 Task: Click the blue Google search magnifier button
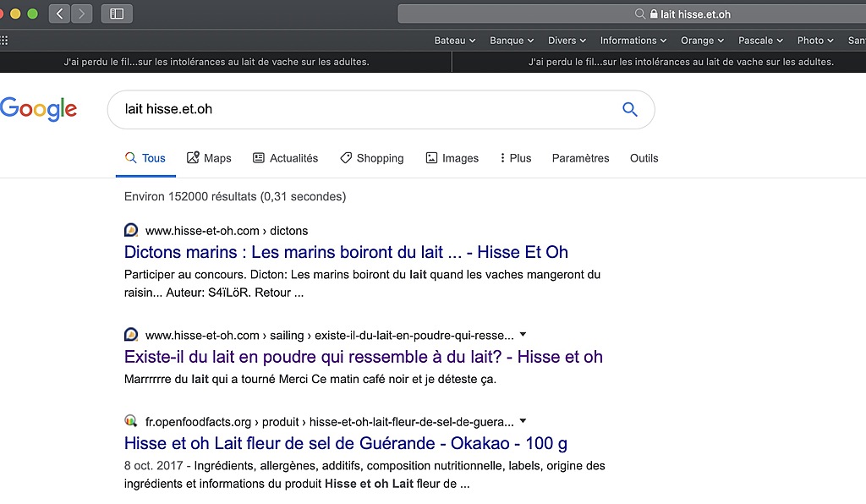[x=629, y=109]
